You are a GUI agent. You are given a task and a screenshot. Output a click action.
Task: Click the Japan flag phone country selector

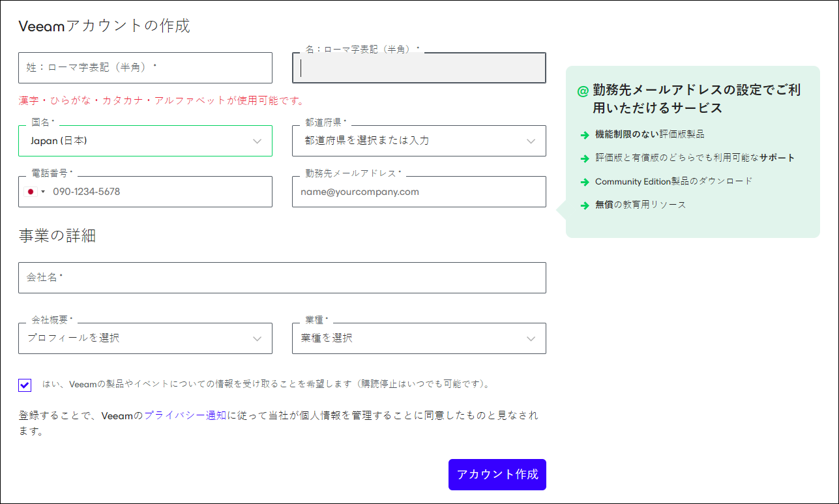click(35, 192)
